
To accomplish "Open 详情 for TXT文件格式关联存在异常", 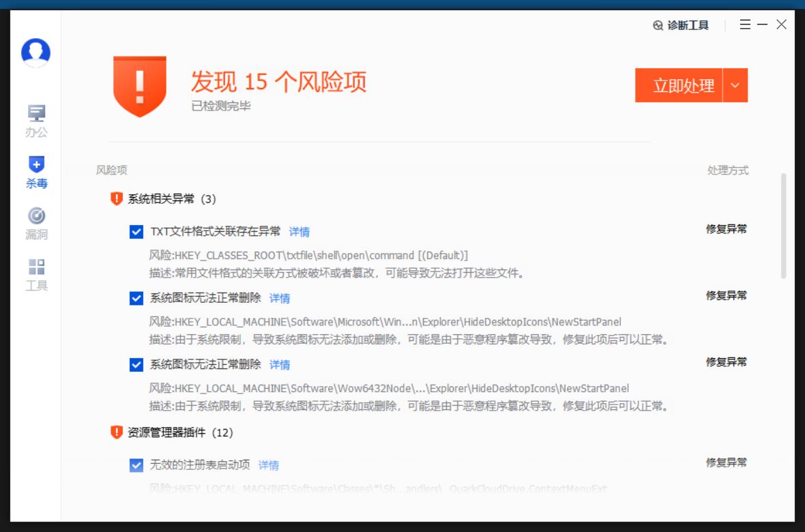I will (x=299, y=232).
